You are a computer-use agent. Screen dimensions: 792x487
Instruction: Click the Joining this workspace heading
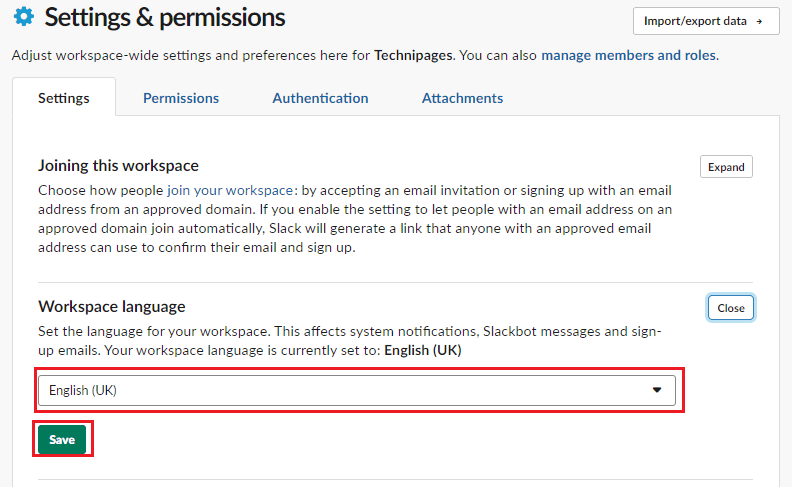tap(118, 166)
